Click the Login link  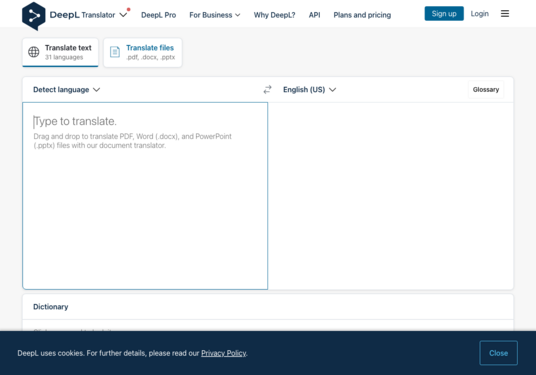480,14
